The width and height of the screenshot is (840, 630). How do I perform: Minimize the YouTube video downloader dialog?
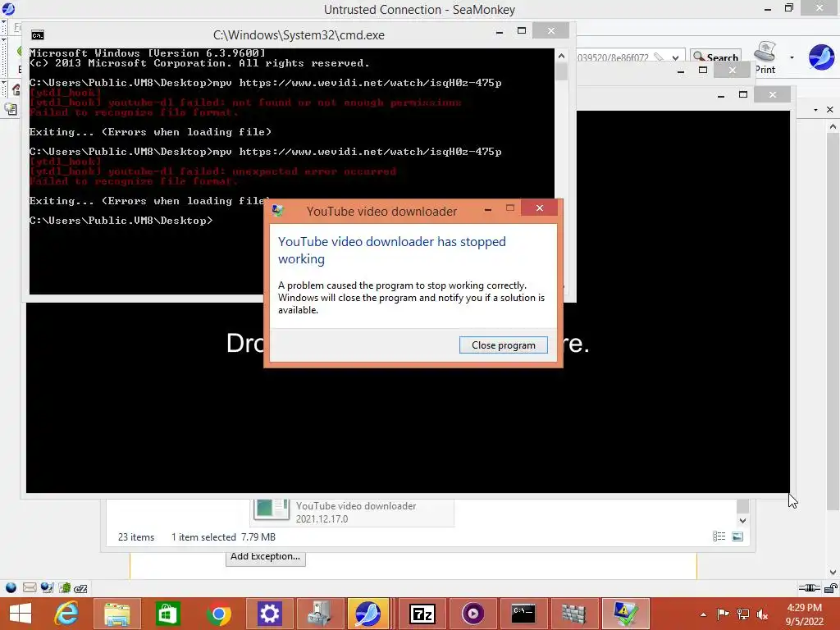pyautogui.click(x=488, y=209)
